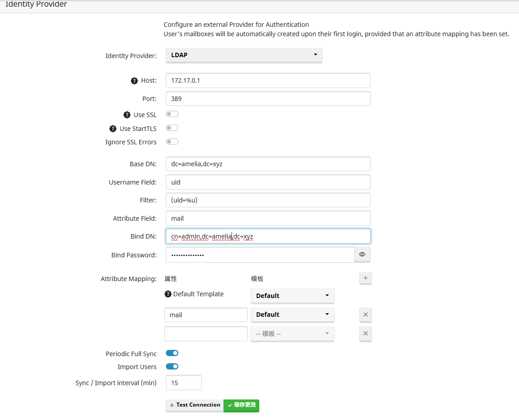
Task: Turn off the Import Users toggle
Action: tap(172, 366)
